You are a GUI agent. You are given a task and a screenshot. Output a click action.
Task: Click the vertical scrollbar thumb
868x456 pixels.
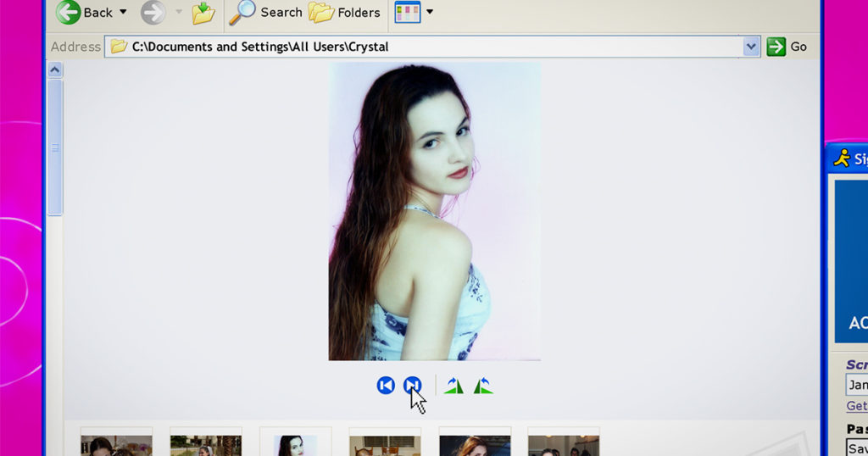click(x=55, y=147)
